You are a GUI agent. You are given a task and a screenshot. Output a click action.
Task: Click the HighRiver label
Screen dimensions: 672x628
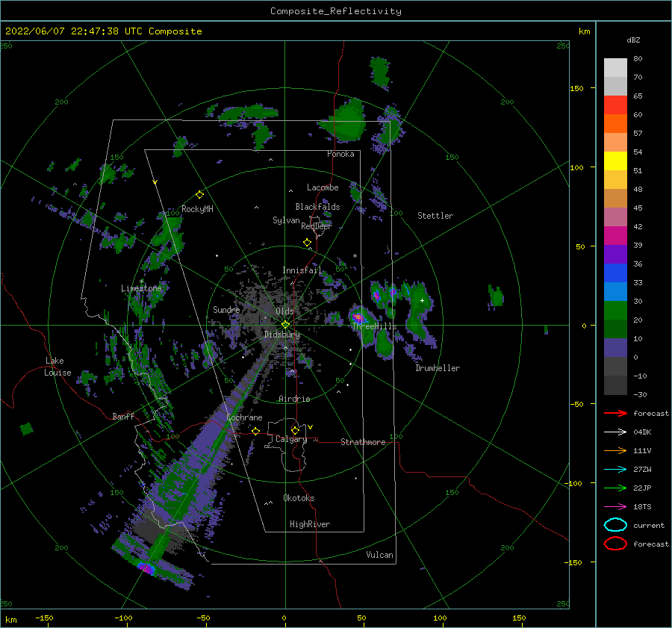(x=310, y=524)
